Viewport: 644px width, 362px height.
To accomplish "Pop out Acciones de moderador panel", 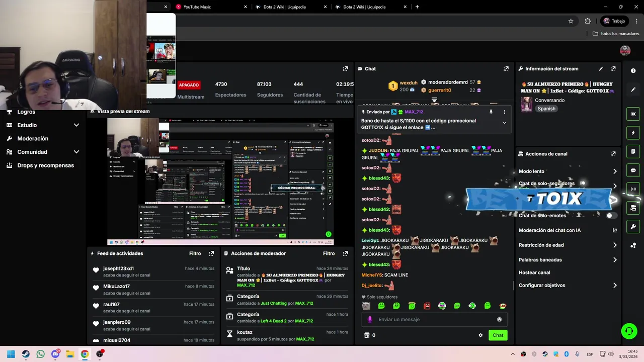I will pos(345,253).
